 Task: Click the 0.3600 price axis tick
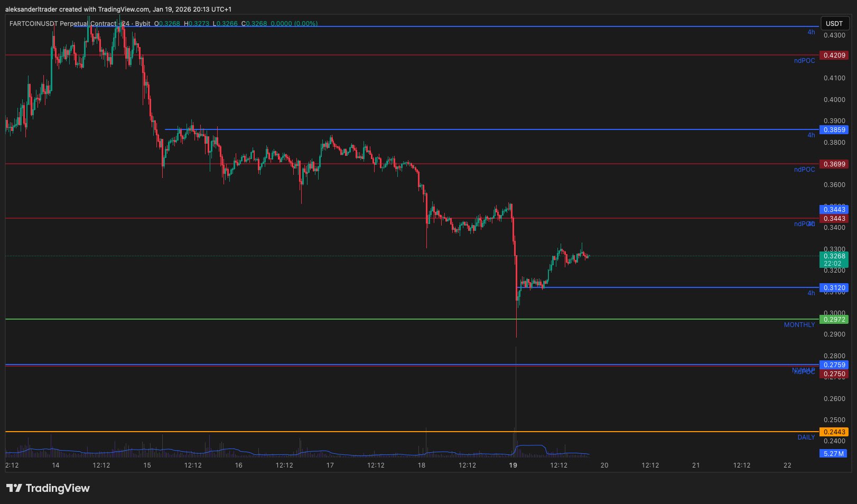pos(834,185)
